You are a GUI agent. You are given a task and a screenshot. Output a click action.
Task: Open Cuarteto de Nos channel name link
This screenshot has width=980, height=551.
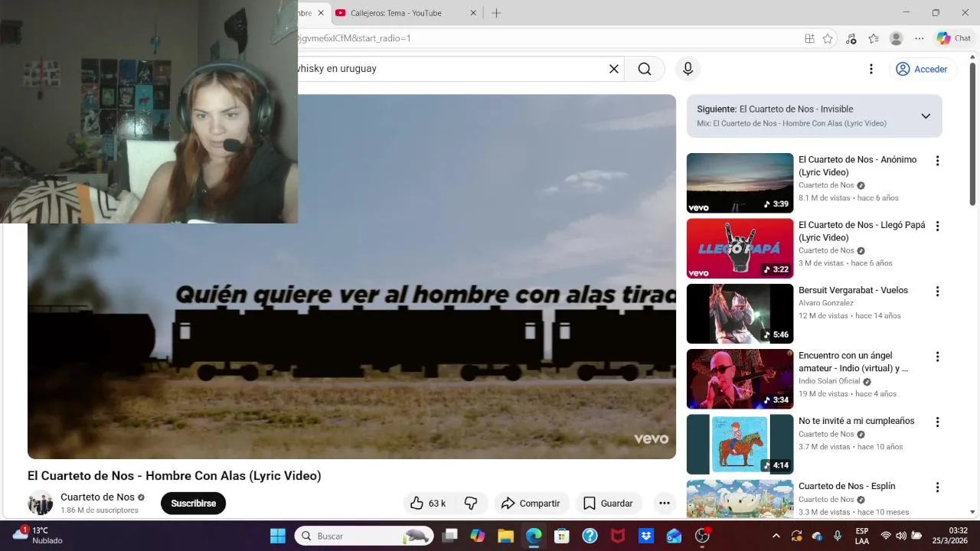(x=97, y=497)
